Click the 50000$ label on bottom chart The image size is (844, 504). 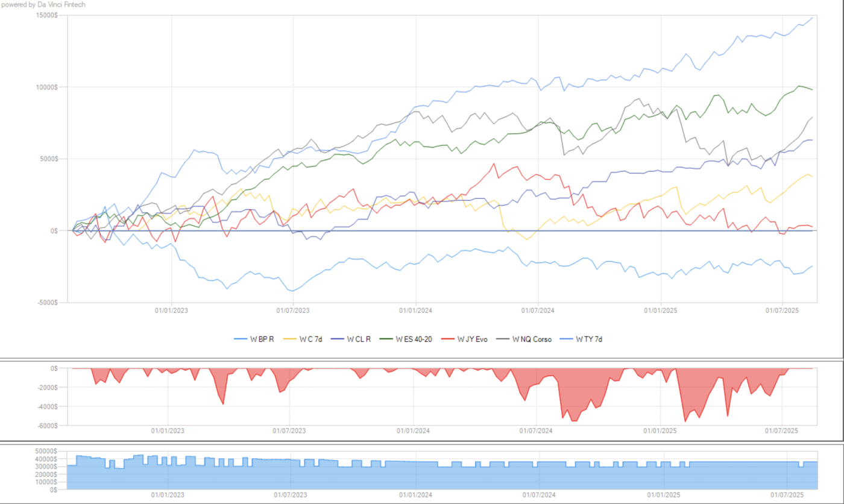coord(46,452)
